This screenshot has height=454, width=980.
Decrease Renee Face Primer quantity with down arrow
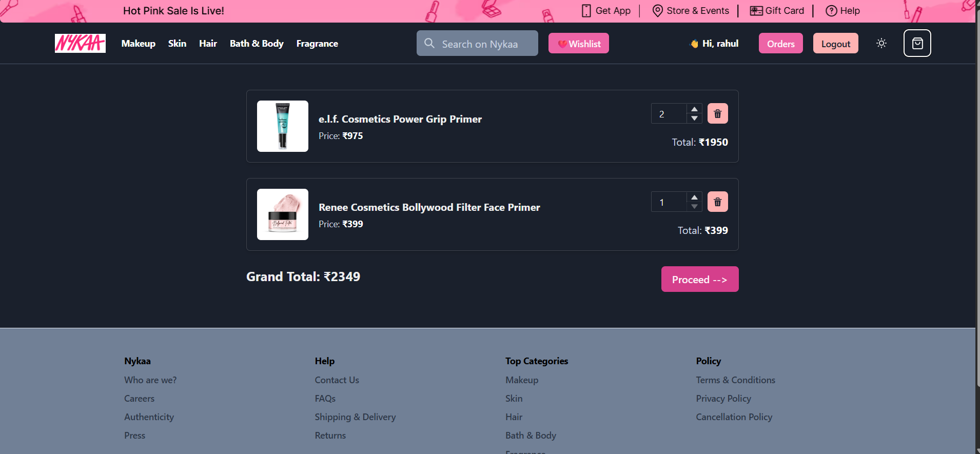(x=694, y=207)
